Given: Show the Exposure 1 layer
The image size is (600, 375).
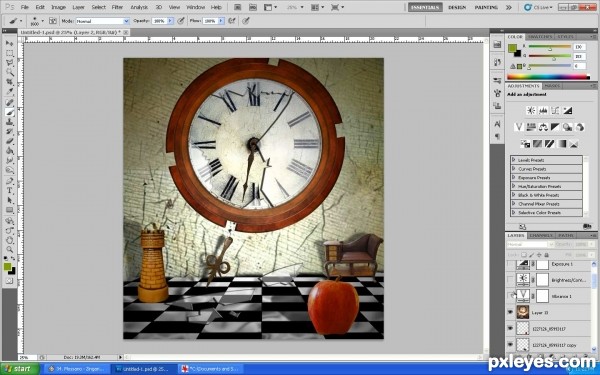Looking at the screenshot, I should tap(510, 264).
